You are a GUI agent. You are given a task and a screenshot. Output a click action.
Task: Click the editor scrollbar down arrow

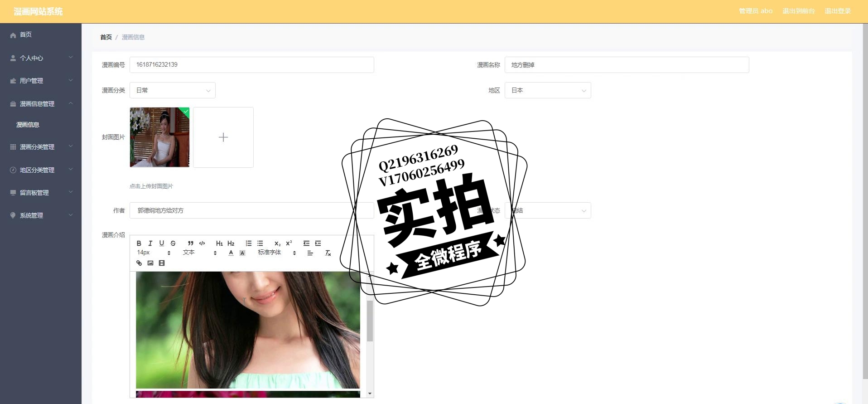[x=370, y=394]
